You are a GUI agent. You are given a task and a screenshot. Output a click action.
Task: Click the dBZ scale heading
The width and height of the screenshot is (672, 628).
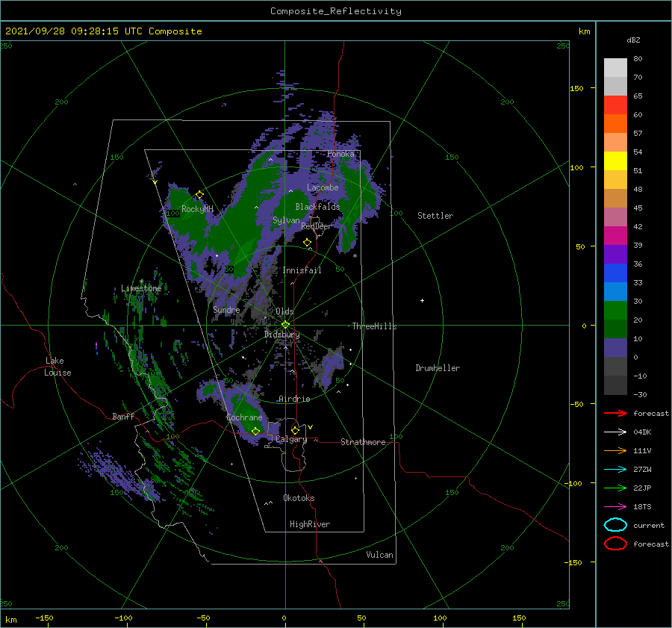click(633, 40)
